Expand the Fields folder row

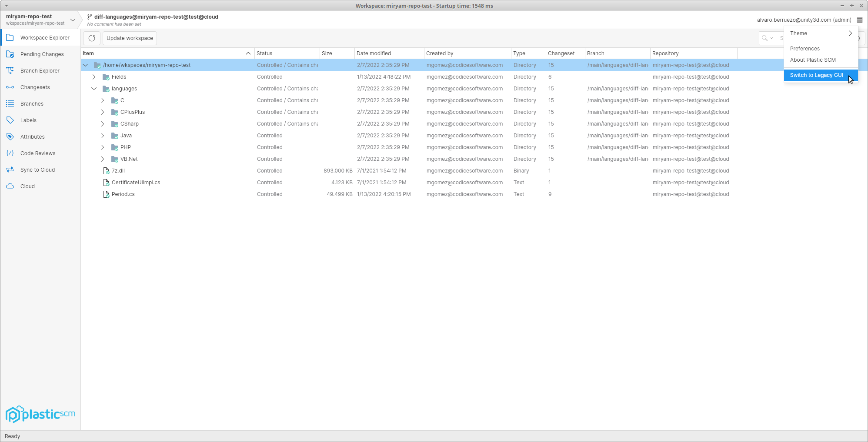pos(94,76)
